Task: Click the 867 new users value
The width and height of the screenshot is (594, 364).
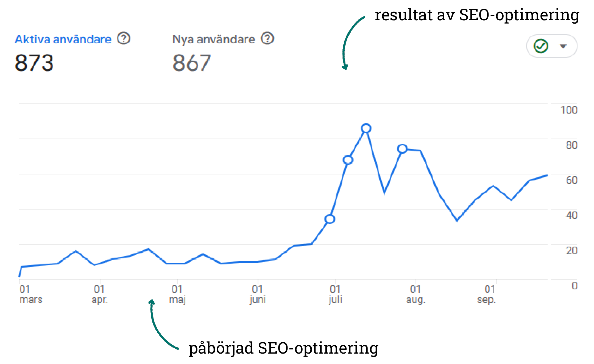Action: pos(192,63)
